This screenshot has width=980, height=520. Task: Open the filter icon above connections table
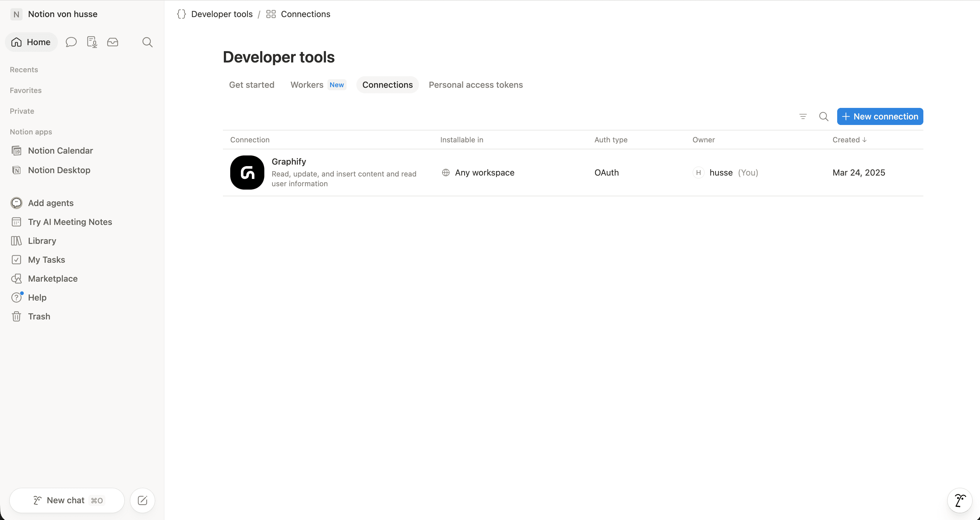[803, 116]
